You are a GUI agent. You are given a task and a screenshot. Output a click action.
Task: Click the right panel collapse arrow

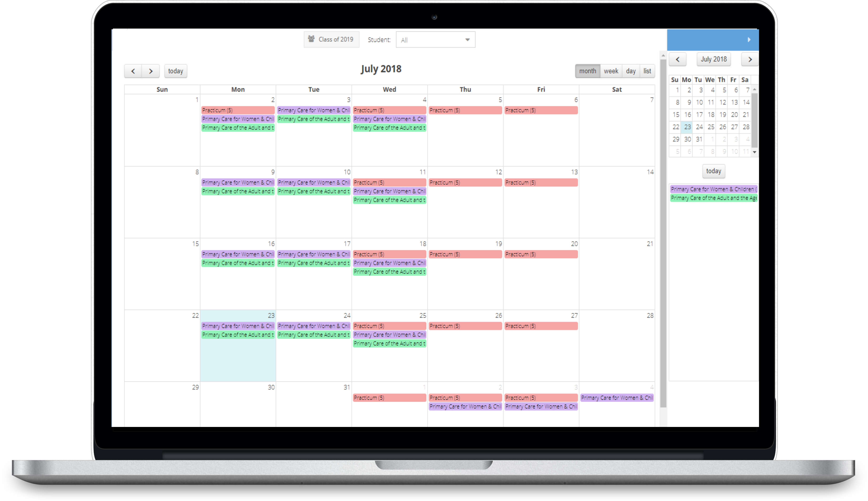point(751,39)
